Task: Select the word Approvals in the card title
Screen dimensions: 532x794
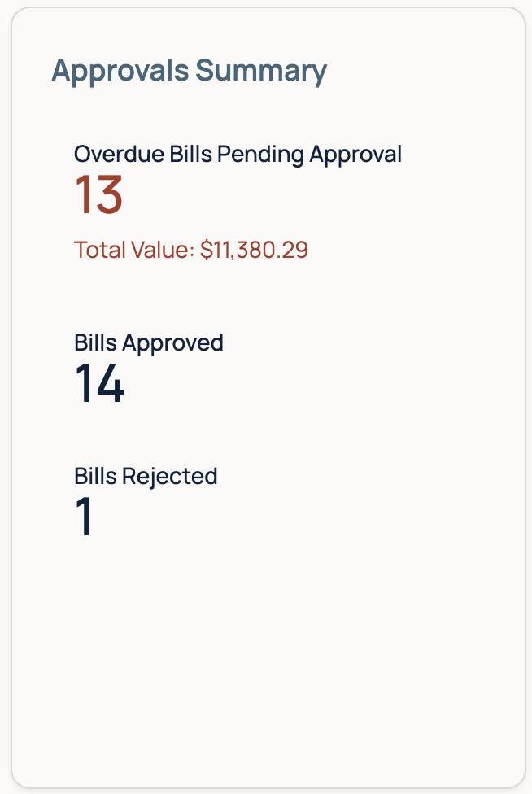Action: pyautogui.click(x=120, y=71)
